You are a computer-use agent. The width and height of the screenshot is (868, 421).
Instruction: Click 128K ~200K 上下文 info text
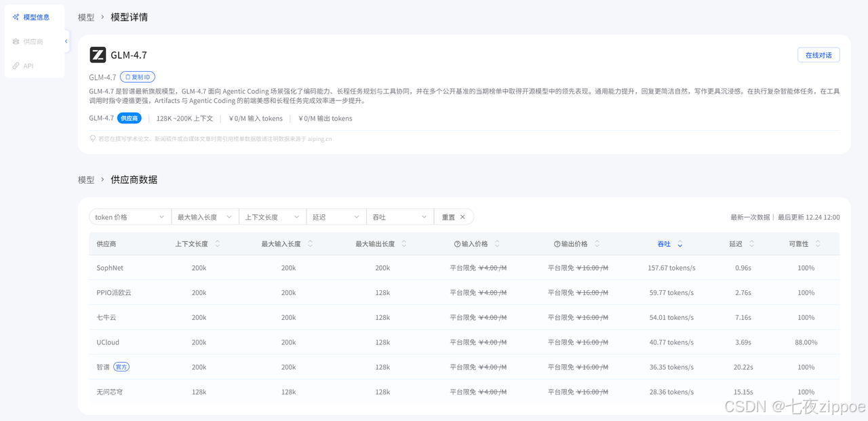(x=184, y=118)
